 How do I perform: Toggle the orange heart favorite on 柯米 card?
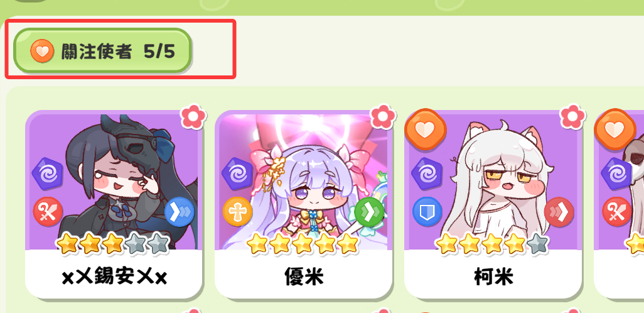(425, 130)
